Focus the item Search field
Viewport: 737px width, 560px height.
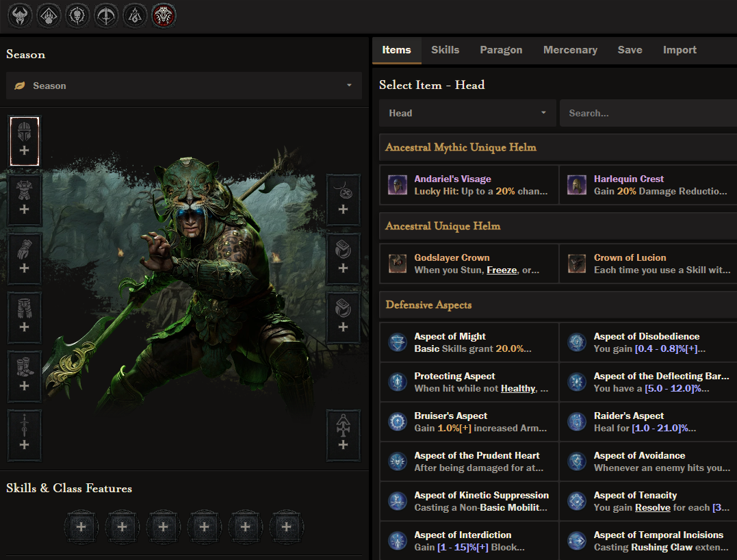click(648, 113)
